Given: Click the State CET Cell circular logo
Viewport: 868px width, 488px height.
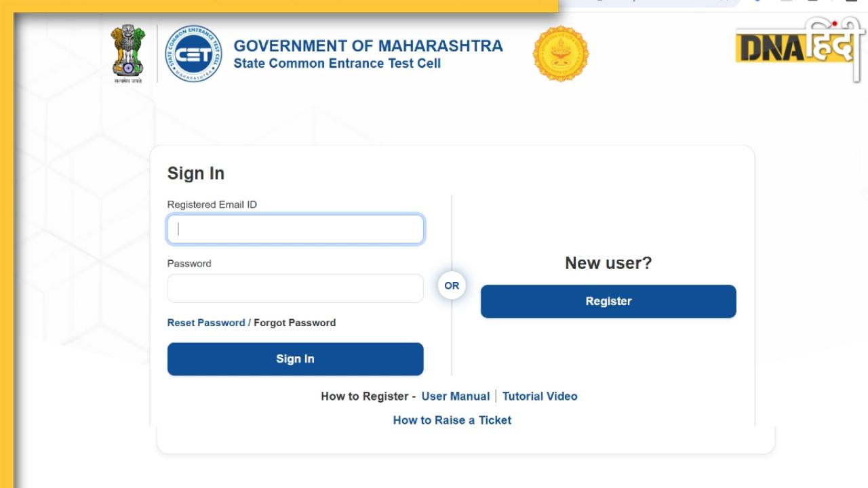Looking at the screenshot, I should point(194,54).
